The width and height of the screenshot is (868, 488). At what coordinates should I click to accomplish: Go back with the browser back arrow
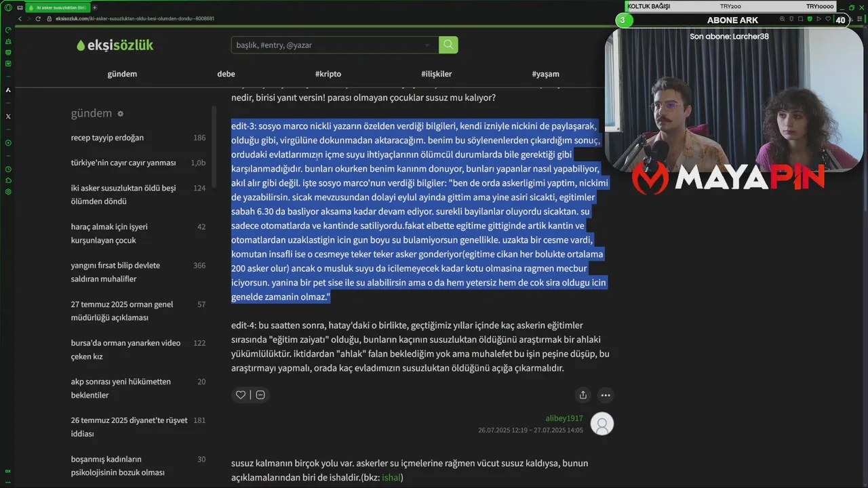tap(20, 18)
